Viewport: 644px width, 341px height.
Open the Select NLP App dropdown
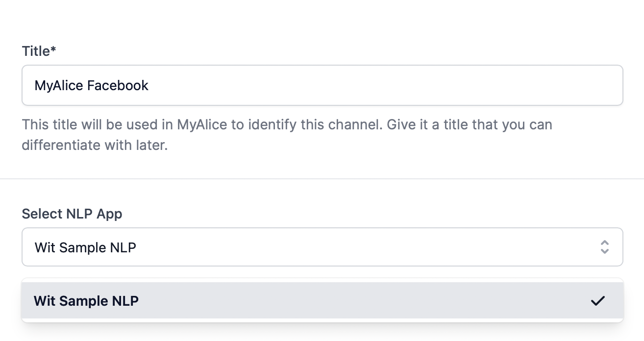[322, 247]
